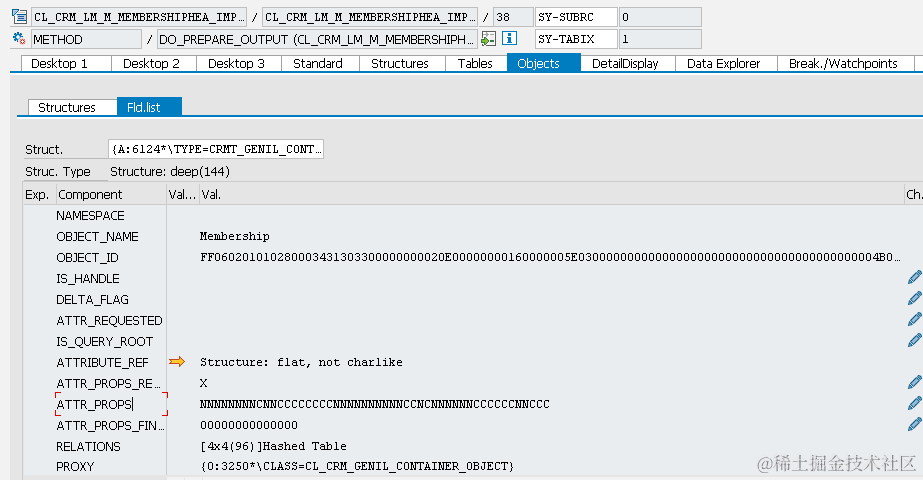Image resolution: width=923 pixels, height=480 pixels.
Task: Switch to Desktop 1 tab
Action: 66,64
